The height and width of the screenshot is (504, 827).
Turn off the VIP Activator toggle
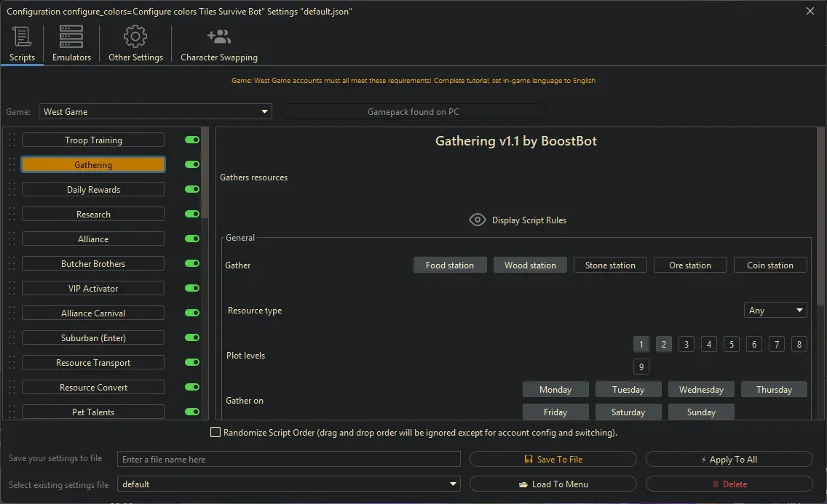point(192,289)
